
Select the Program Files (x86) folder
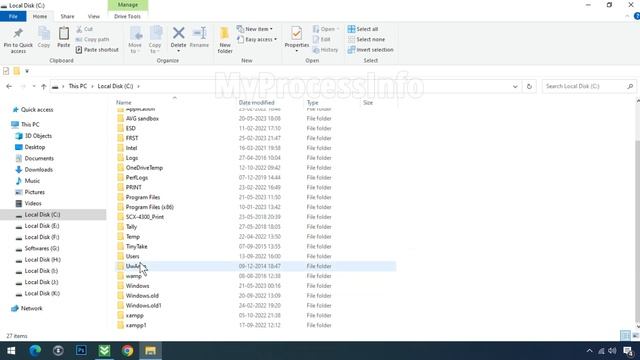(149, 207)
